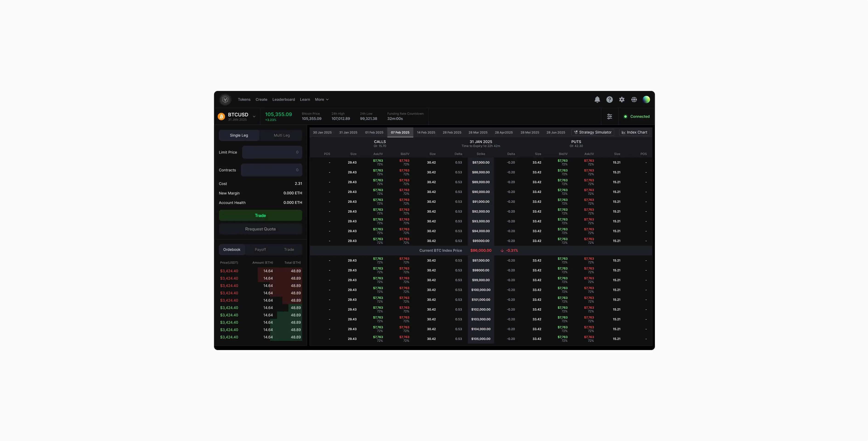The width and height of the screenshot is (868, 441).
Task: Click the green Trade button
Action: coord(260,216)
